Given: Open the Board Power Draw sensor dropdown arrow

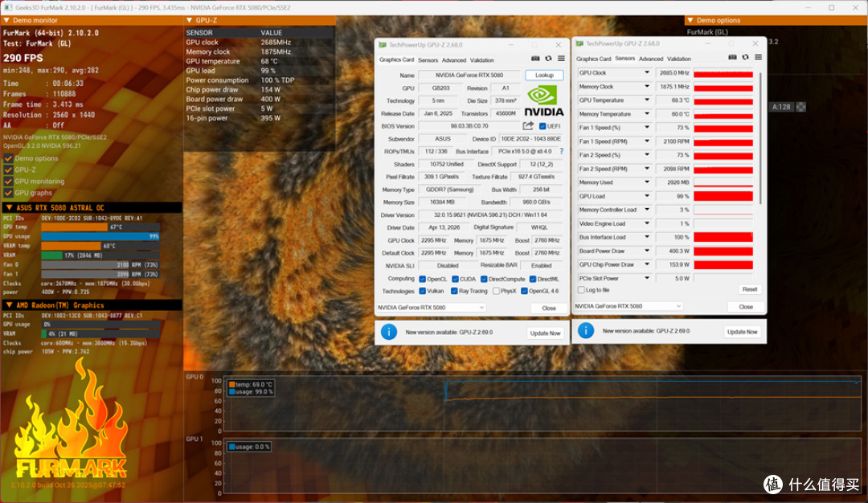Looking at the screenshot, I should click(646, 251).
